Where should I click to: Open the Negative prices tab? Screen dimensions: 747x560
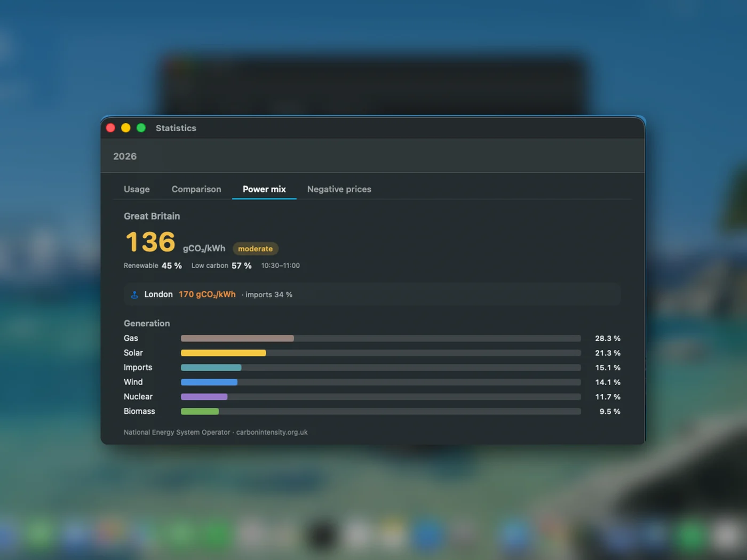coord(339,189)
